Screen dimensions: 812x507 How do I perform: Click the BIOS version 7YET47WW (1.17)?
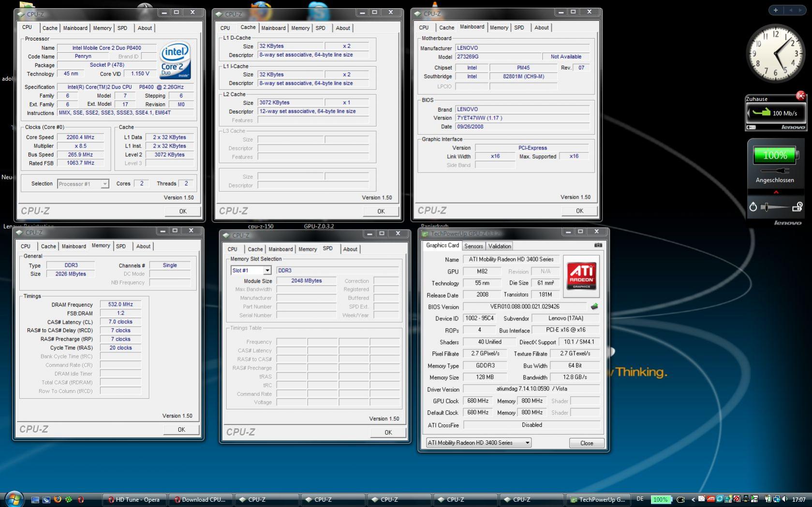(x=523, y=118)
